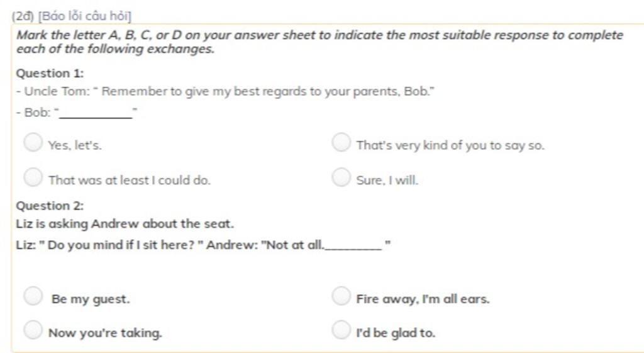
Task: Select the 'Yes, let's.' radio button
Action: pos(33,142)
